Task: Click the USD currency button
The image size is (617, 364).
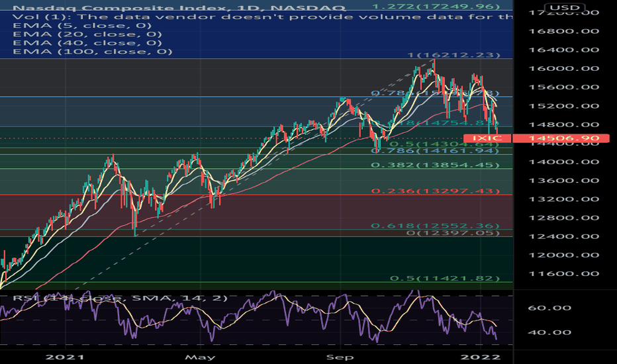Action: coord(565,7)
